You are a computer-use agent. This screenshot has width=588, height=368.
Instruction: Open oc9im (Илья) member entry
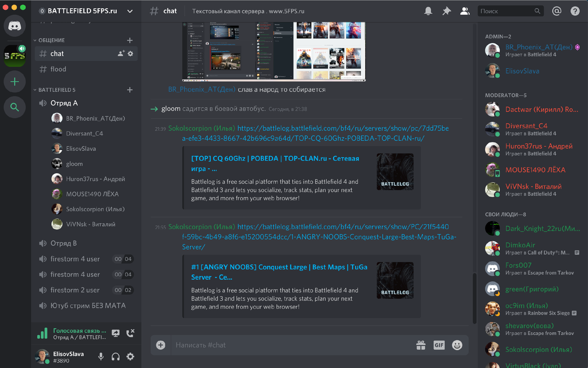coord(533,309)
